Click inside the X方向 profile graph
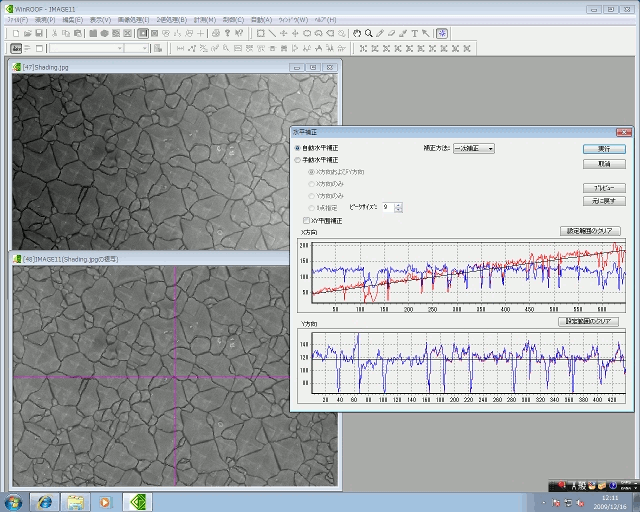 pos(469,272)
